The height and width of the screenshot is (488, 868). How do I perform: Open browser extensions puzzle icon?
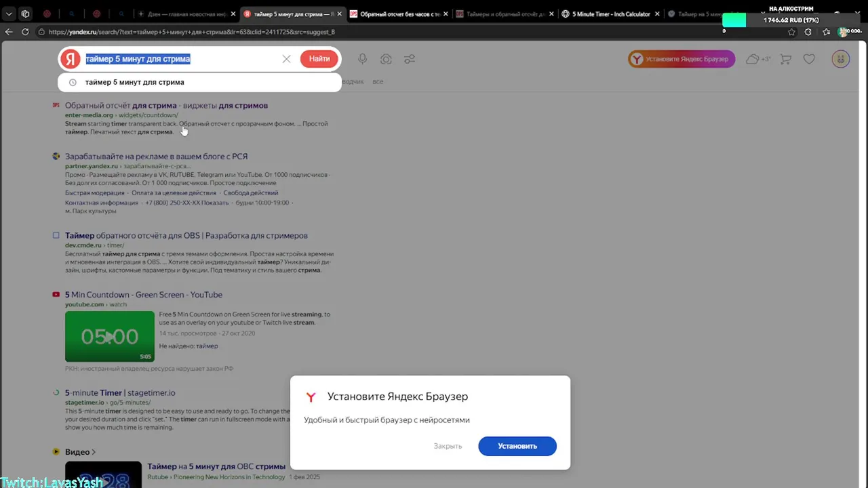click(808, 32)
